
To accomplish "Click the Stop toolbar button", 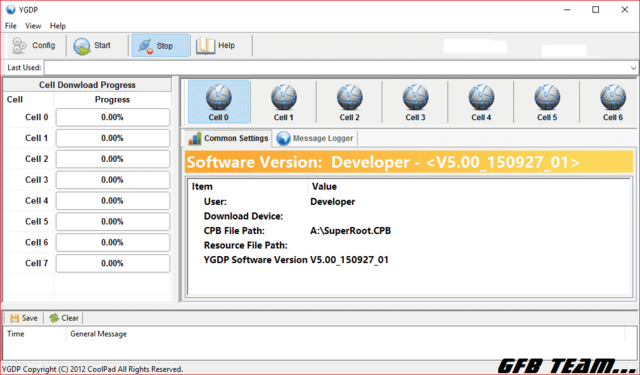I will point(160,45).
